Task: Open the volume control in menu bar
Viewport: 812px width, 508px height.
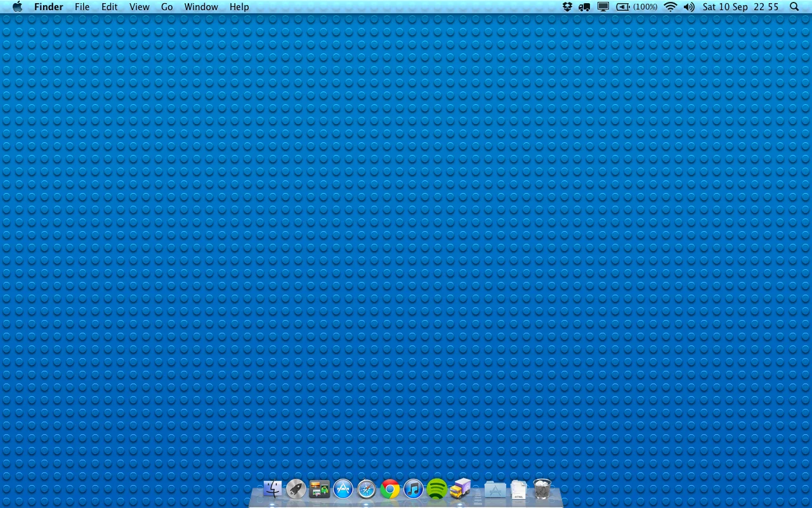Action: click(x=690, y=7)
